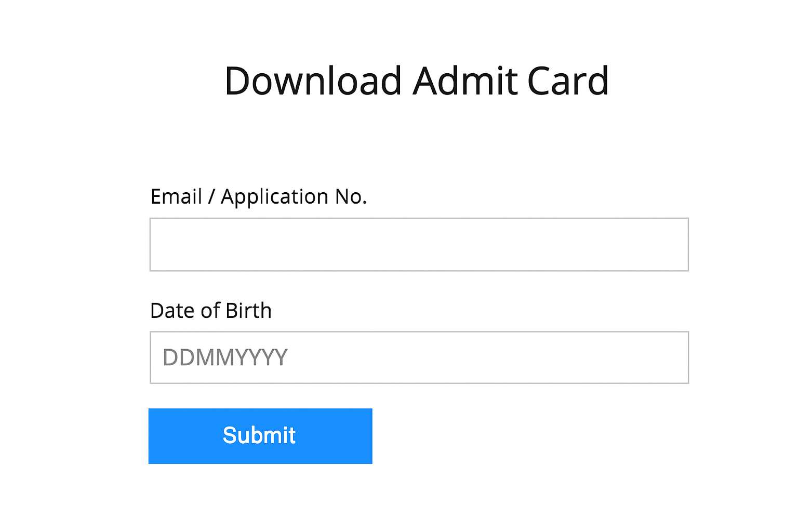Click the page title Download Admit Card

point(416,81)
